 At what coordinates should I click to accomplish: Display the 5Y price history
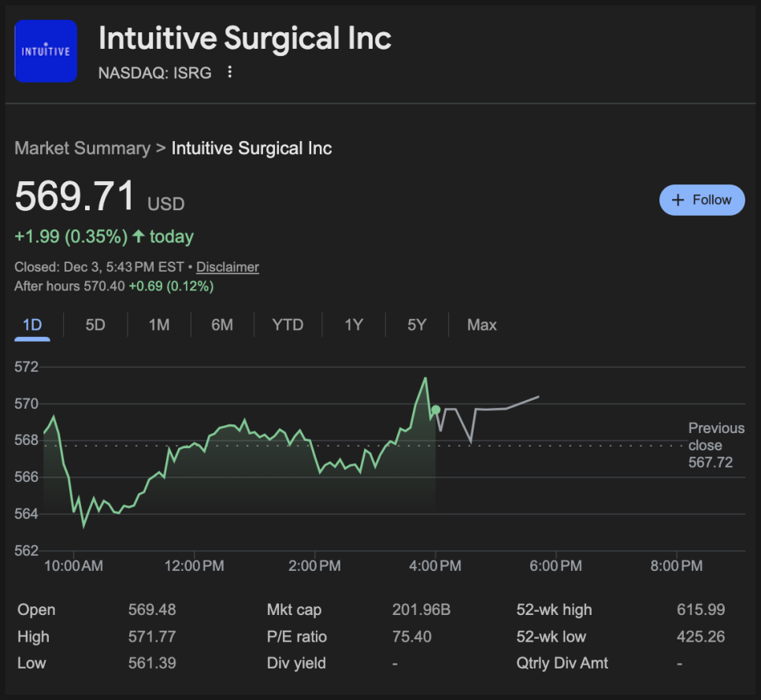coord(417,325)
